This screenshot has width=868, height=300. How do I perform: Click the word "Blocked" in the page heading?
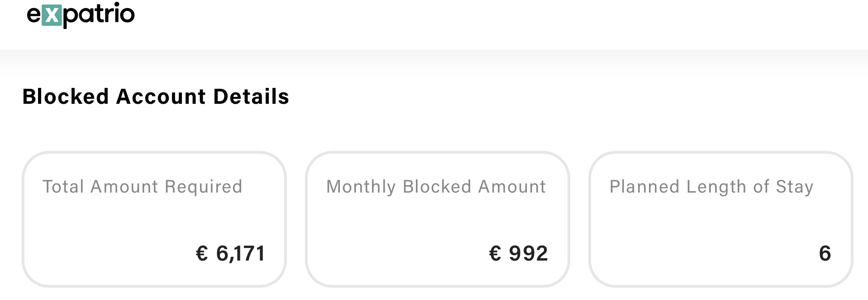point(66,97)
